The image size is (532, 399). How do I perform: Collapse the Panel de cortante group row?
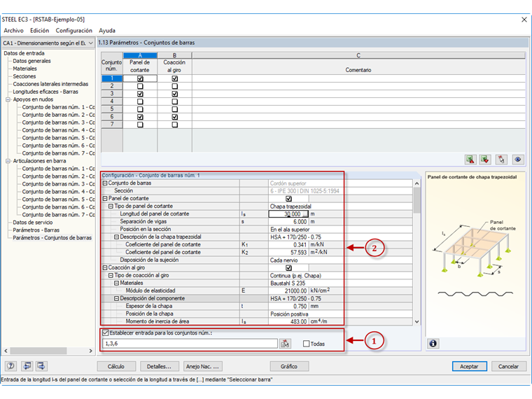click(105, 199)
